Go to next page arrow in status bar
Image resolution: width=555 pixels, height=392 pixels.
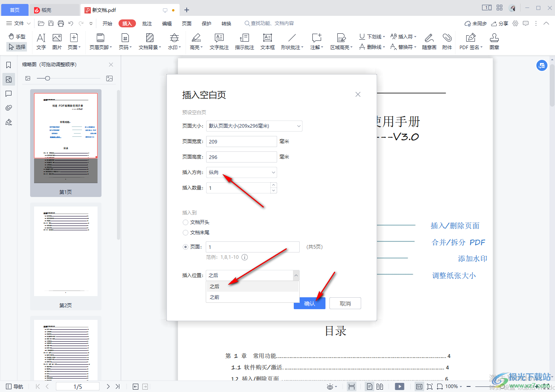[x=108, y=386]
